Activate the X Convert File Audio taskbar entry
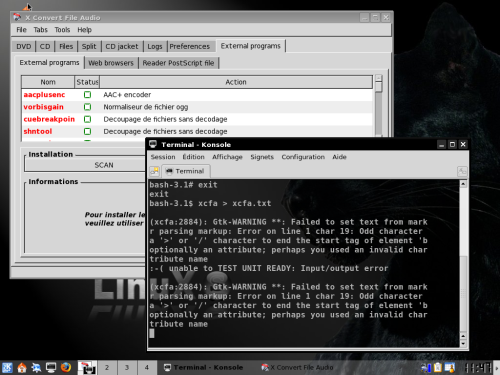The width and height of the screenshot is (500, 375). point(298,367)
